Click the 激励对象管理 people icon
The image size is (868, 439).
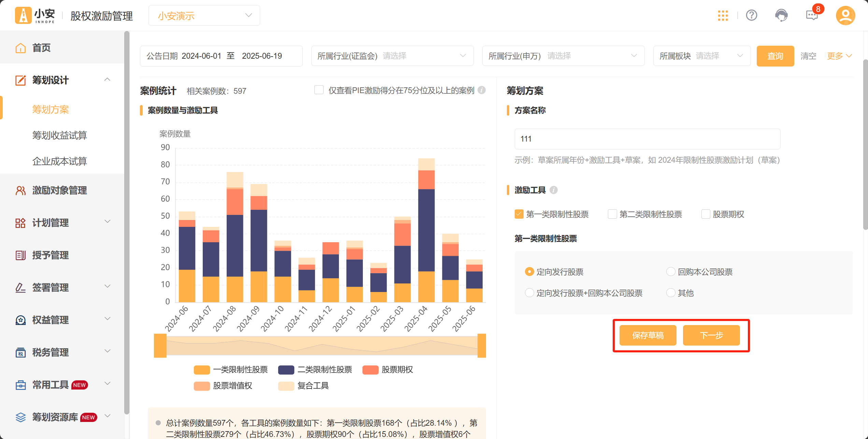click(x=20, y=190)
